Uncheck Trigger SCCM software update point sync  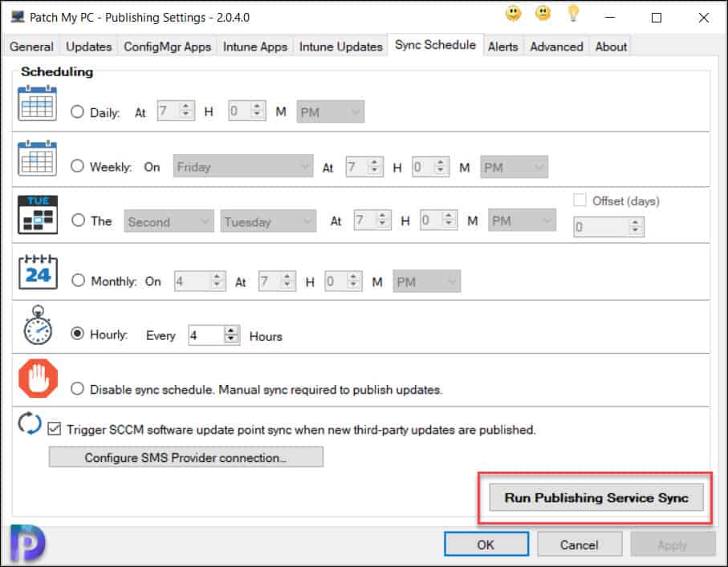[x=55, y=429]
